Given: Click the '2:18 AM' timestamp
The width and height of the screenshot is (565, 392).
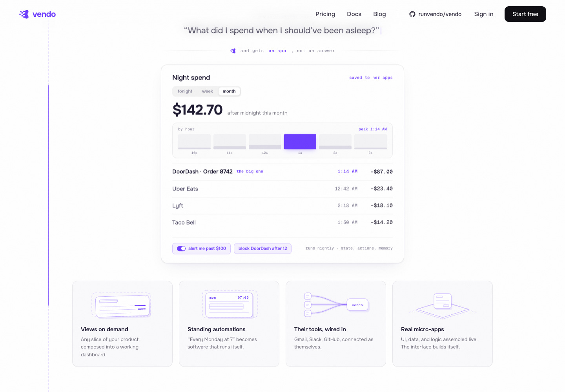Looking at the screenshot, I should coord(348,205).
